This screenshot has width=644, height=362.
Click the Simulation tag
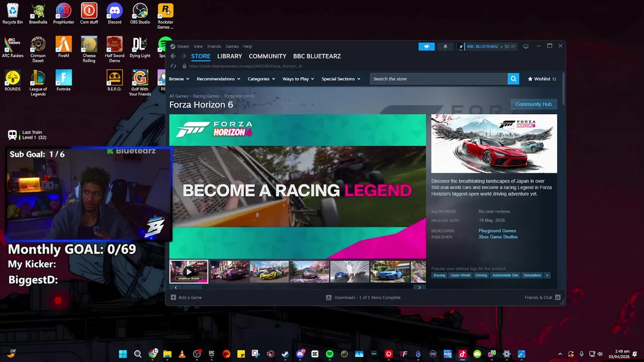click(x=532, y=276)
